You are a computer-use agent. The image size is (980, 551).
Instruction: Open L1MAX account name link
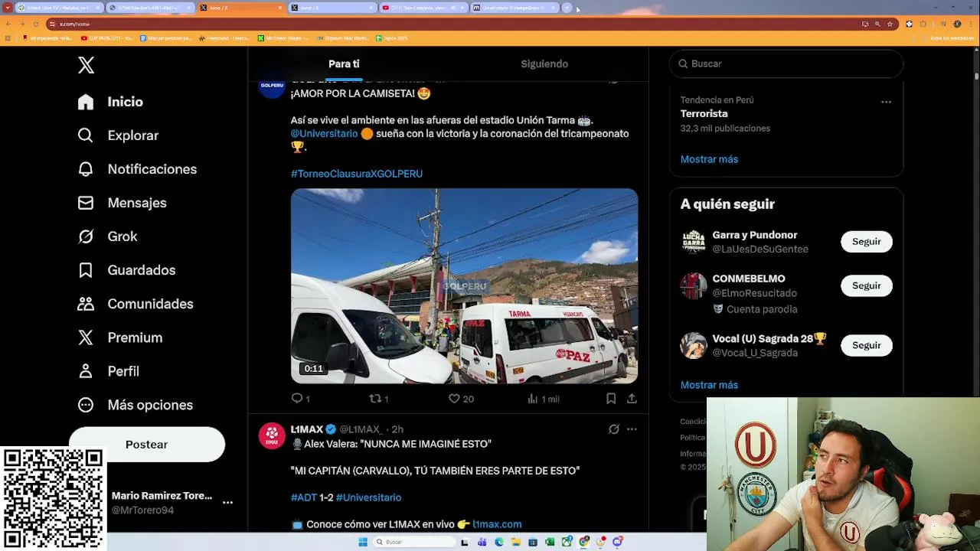pyautogui.click(x=307, y=429)
